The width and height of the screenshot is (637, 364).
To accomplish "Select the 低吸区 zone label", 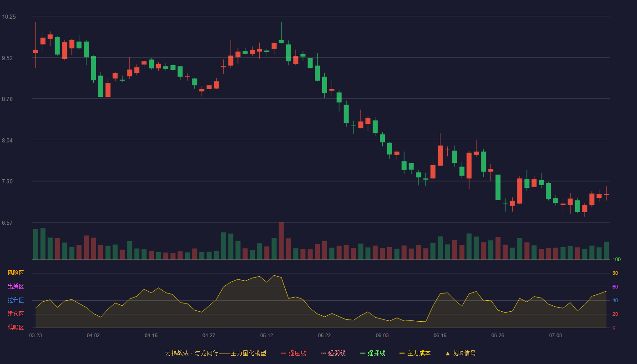I will [15, 327].
